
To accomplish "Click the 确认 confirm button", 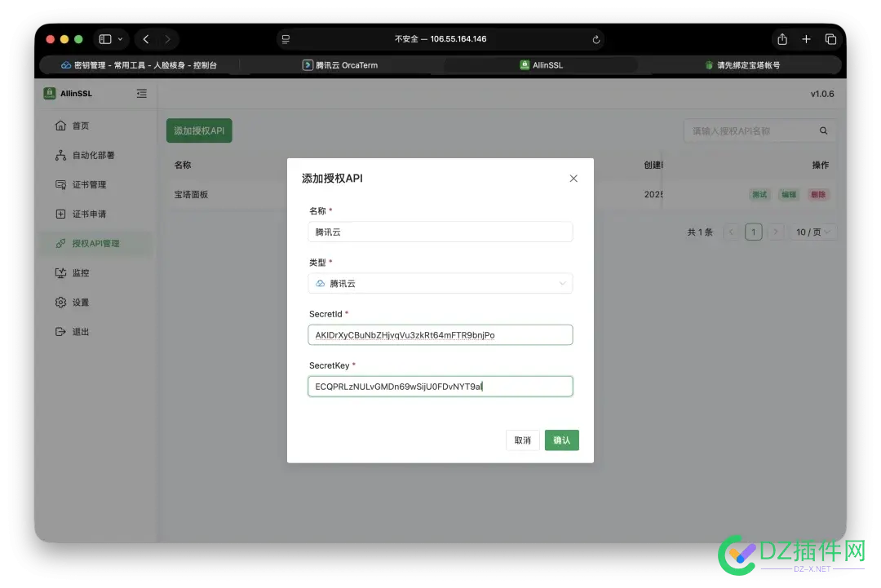I will pos(562,440).
